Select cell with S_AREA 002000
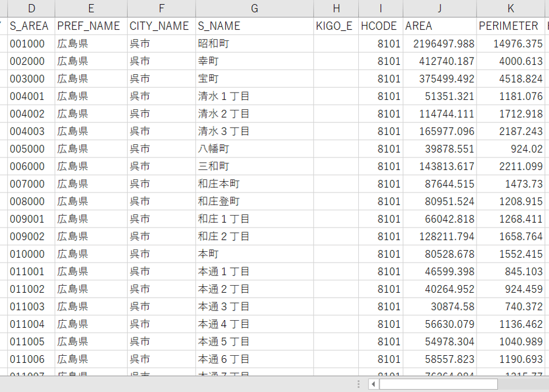 31,61
